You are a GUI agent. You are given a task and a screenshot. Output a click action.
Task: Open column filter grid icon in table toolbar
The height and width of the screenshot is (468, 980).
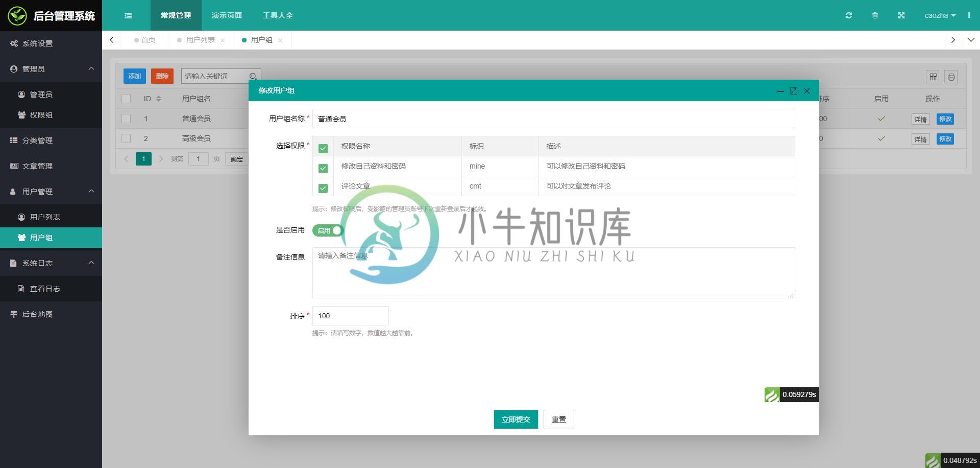click(933, 77)
